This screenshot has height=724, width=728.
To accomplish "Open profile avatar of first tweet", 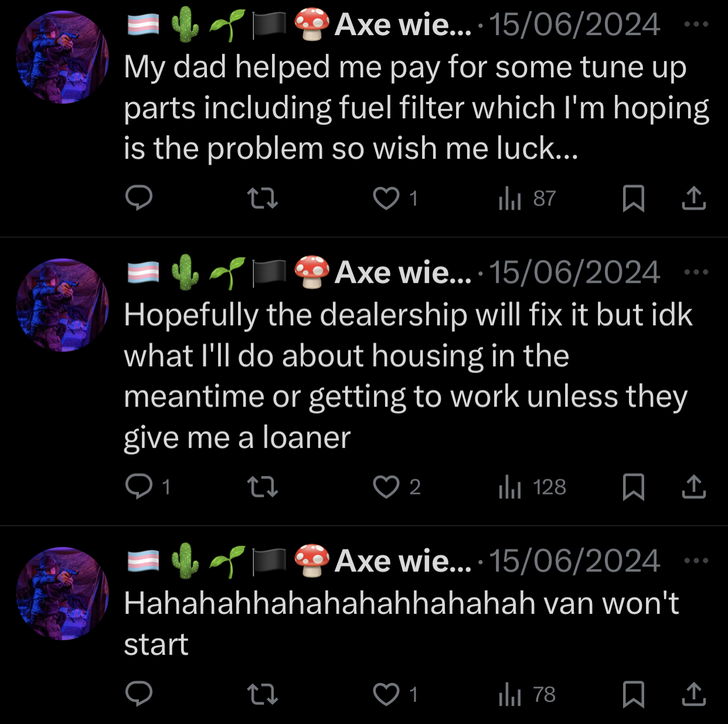I will pyautogui.click(x=62, y=57).
